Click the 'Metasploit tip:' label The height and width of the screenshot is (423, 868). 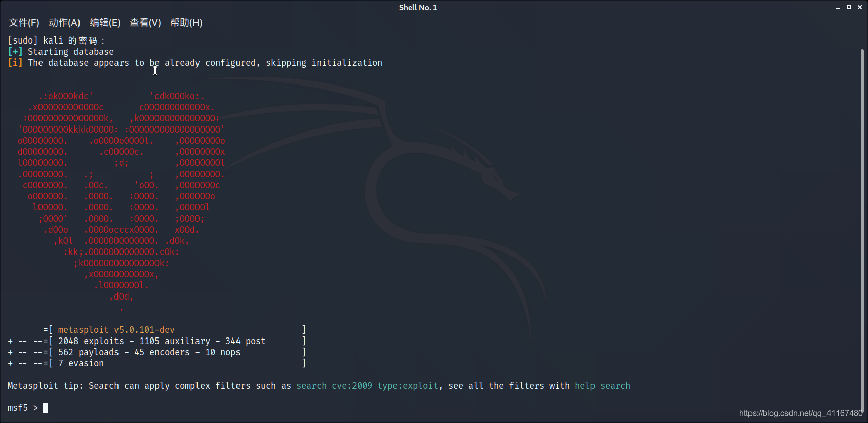46,386
